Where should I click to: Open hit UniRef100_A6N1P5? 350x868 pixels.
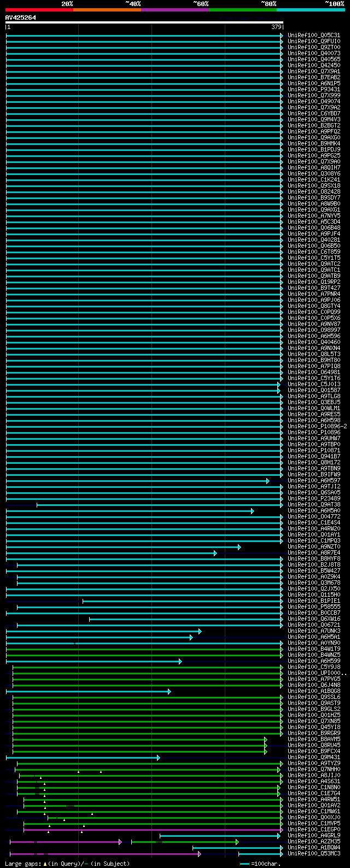pyautogui.click(x=314, y=83)
